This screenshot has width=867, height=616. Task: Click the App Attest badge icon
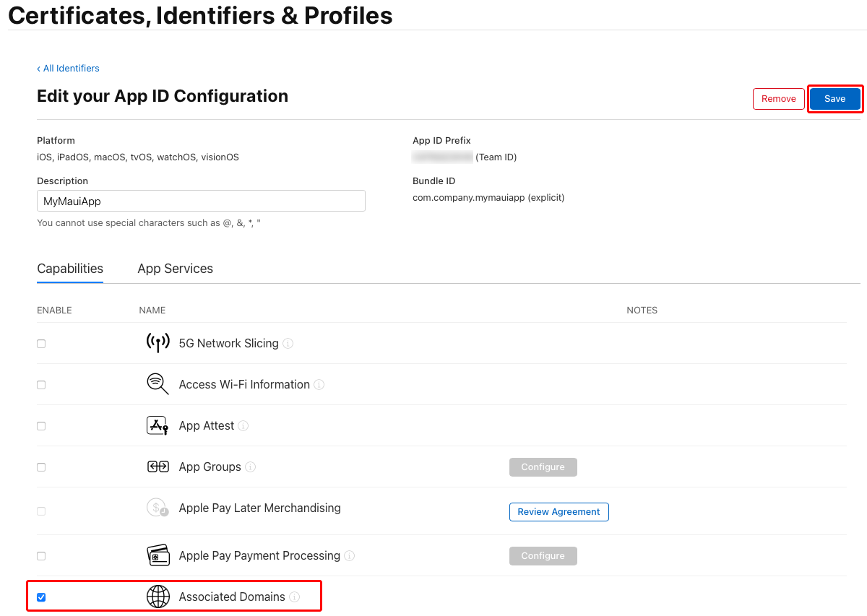(158, 425)
